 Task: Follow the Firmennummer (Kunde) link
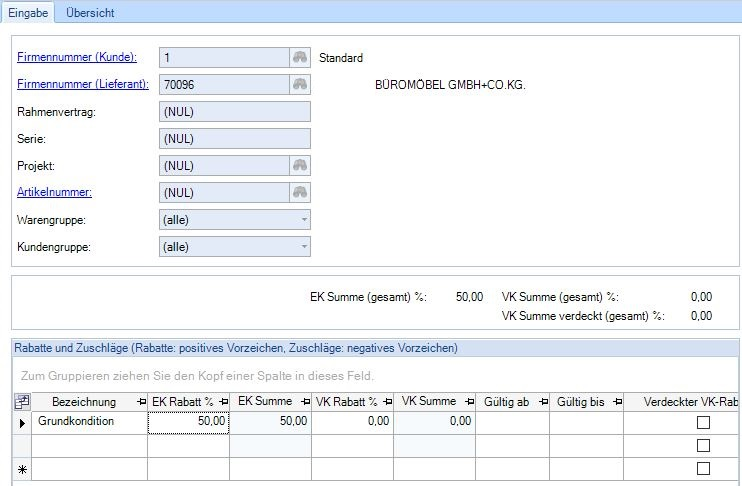click(77, 58)
